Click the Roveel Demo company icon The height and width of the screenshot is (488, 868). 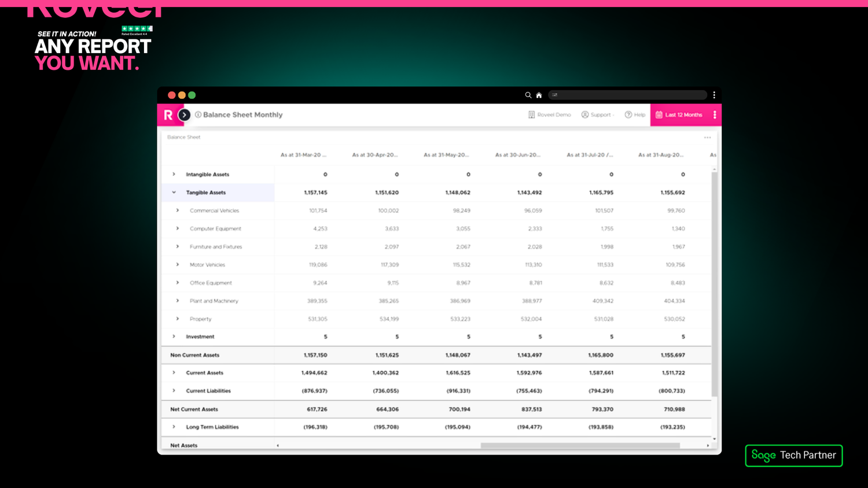[x=531, y=114]
